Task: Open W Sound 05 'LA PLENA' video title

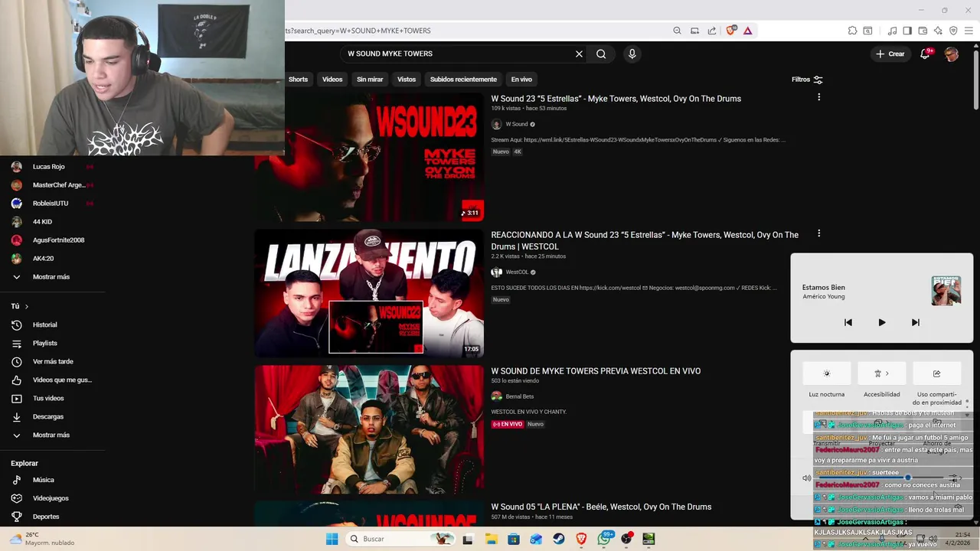Action: coord(601,507)
